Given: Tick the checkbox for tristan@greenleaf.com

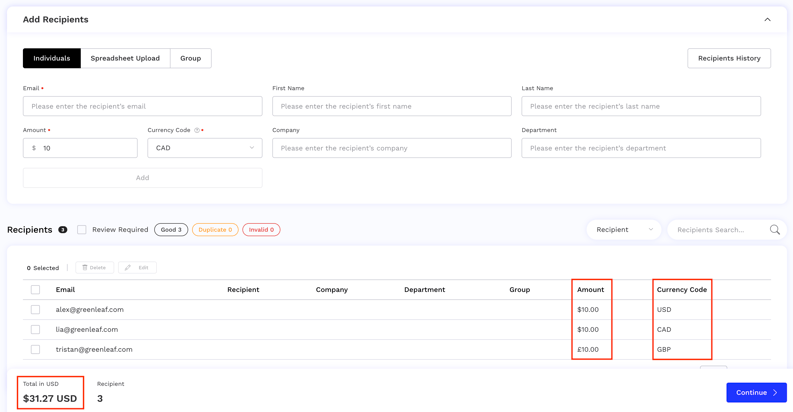Looking at the screenshot, I should [x=35, y=350].
